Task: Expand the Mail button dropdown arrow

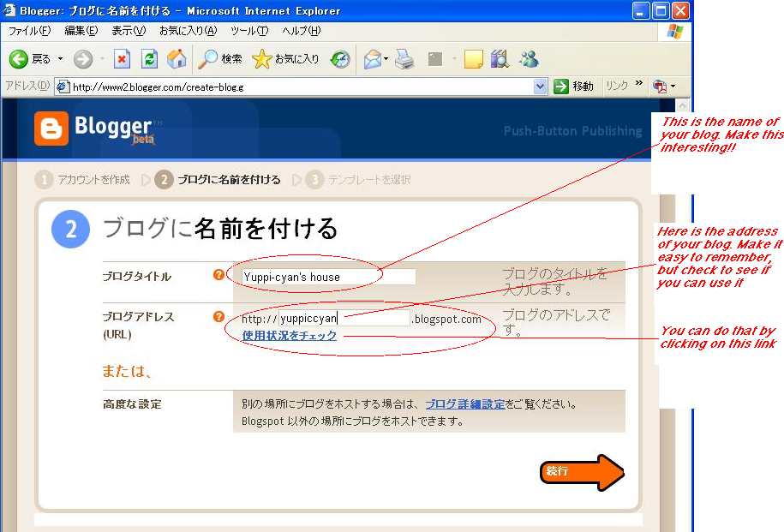Action: point(386,59)
